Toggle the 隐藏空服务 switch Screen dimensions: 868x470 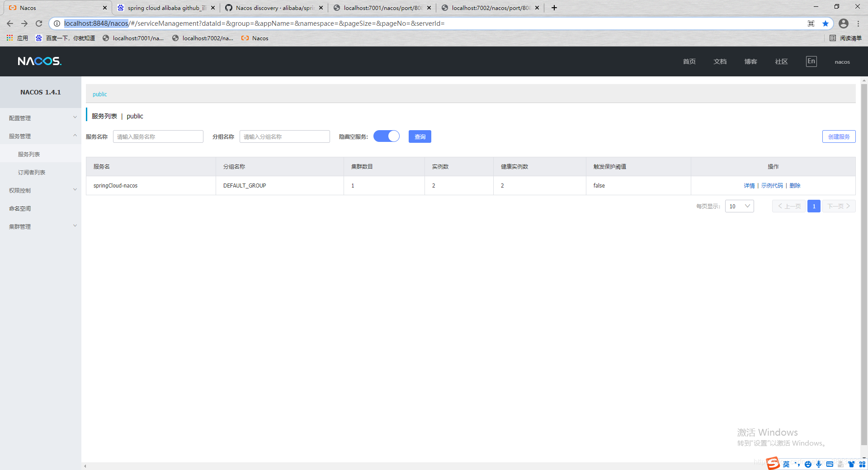[387, 136]
